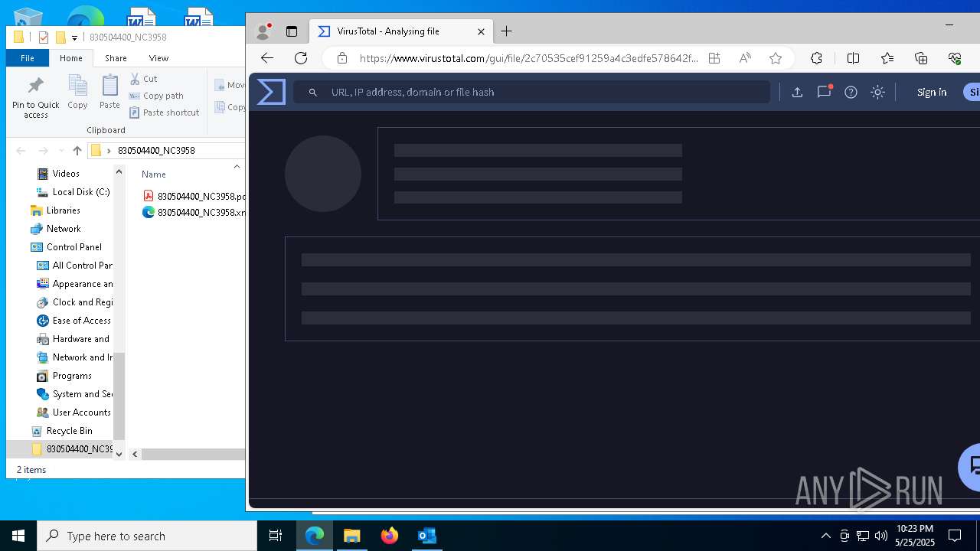Select Clock and Region tree item

[x=75, y=302]
